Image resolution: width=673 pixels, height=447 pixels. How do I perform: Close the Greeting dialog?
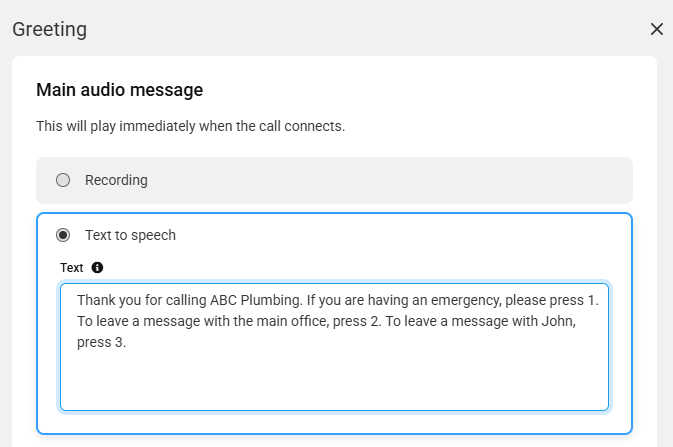pos(657,29)
